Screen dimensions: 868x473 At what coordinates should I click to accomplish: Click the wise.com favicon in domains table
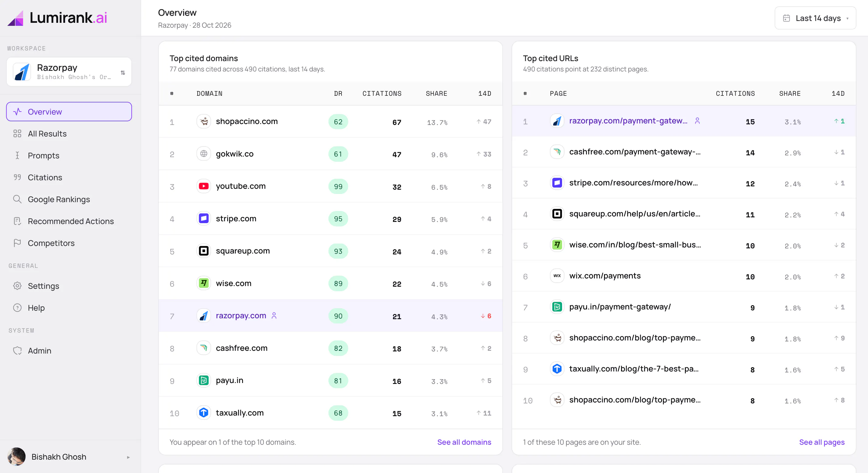pyautogui.click(x=204, y=283)
